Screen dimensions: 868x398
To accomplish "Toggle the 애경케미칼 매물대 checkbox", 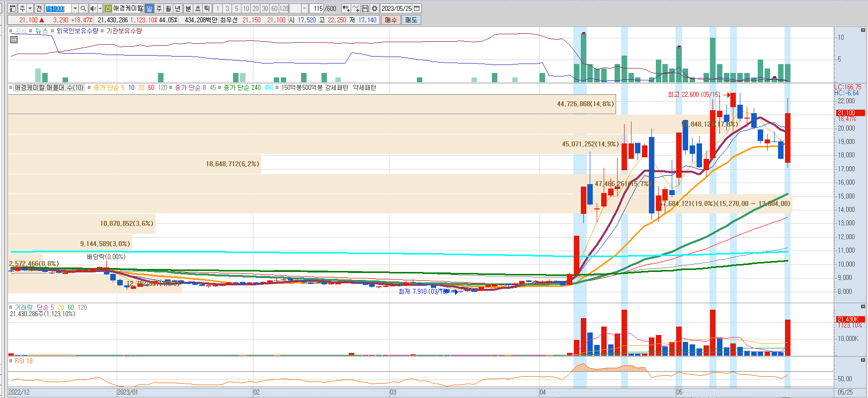I will tap(11, 87).
